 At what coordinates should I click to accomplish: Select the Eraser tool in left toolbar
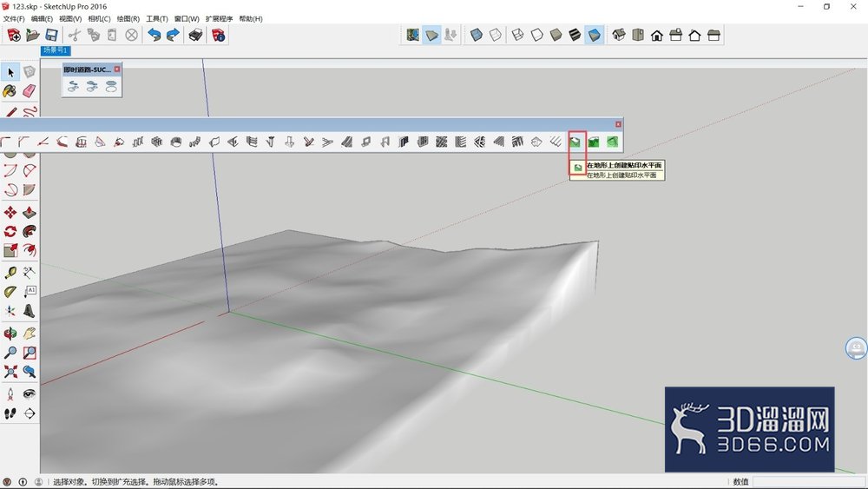tap(30, 91)
